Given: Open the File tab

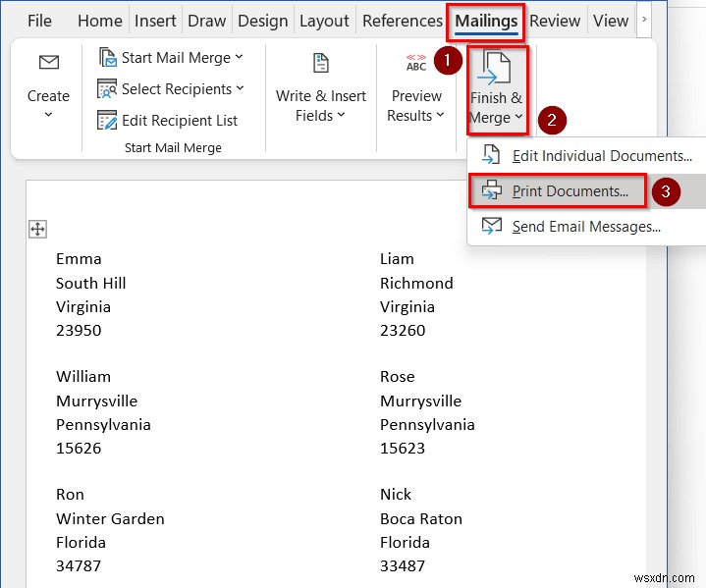Looking at the screenshot, I should (39, 21).
